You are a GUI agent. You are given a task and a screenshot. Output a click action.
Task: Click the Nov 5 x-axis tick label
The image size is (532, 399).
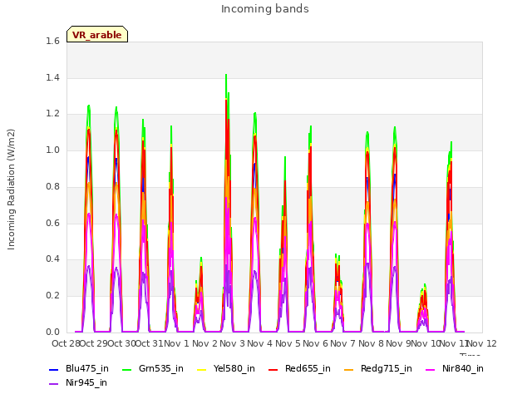click(288, 343)
